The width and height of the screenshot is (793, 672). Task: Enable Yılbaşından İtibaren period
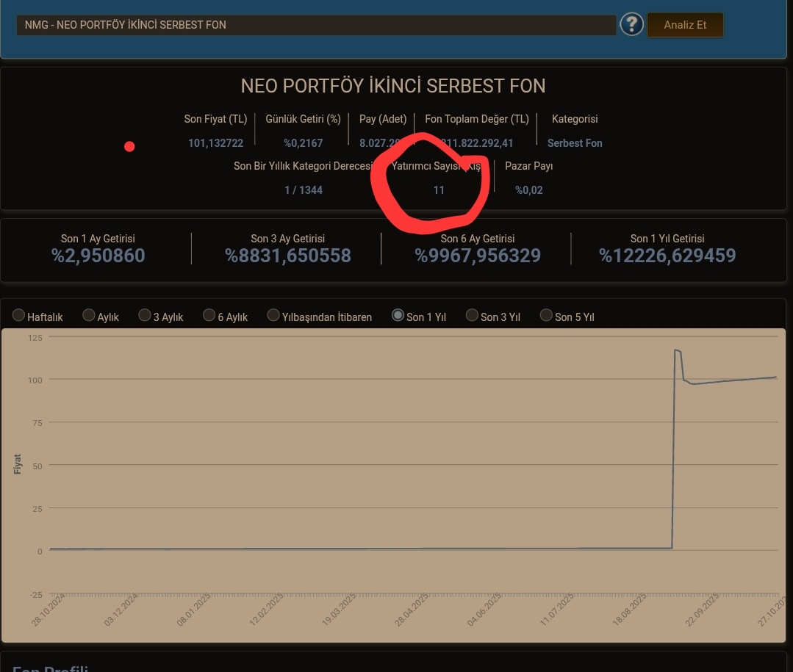pos(273,315)
